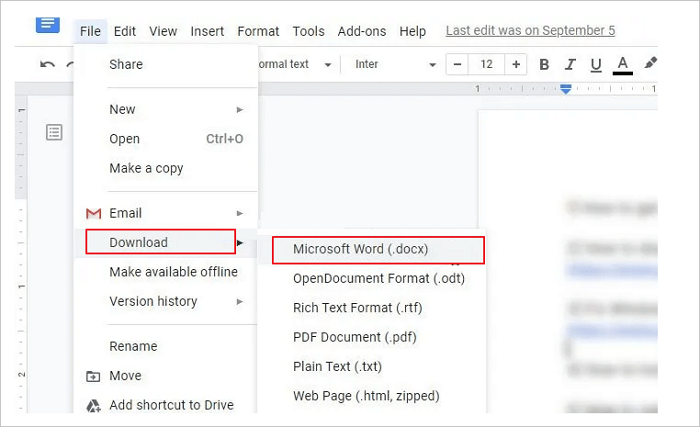Open the text color picker
Screen dimensions: 700x427
tap(622, 65)
